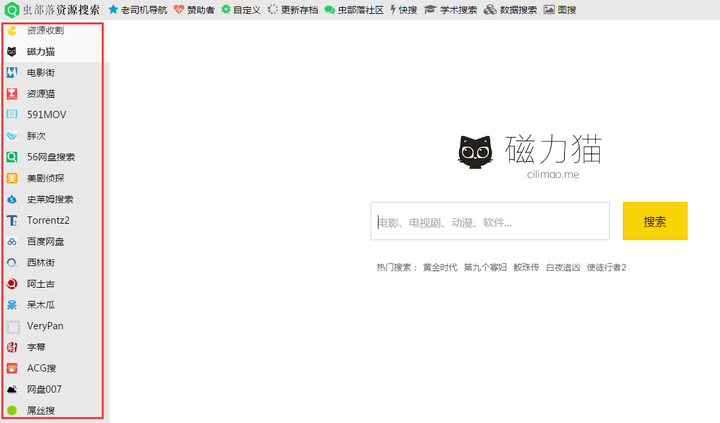Open hot search 黄金时代

pos(440,267)
